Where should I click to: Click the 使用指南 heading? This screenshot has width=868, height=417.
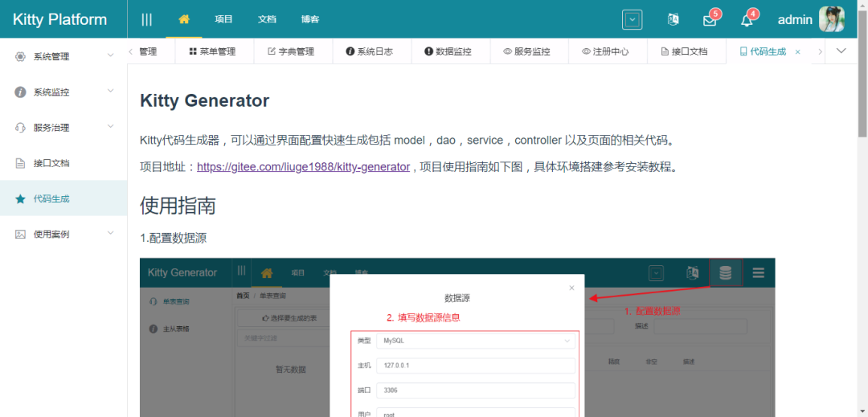pyautogui.click(x=178, y=205)
